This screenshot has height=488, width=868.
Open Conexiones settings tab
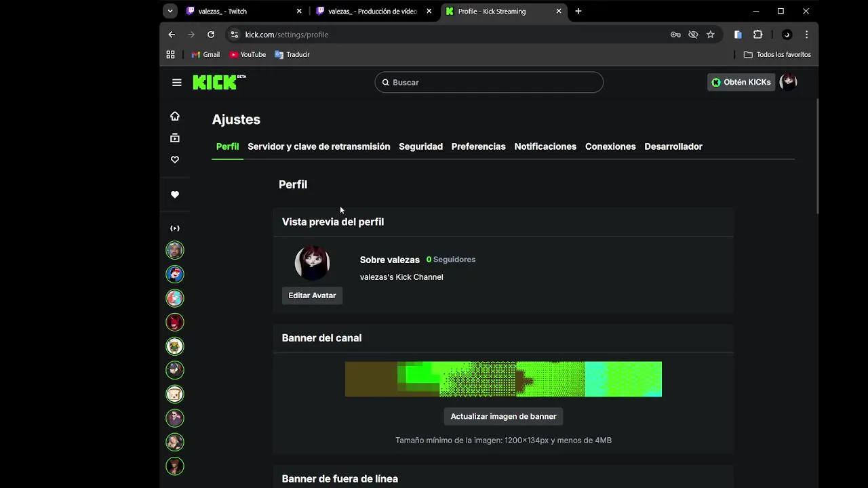[610, 146]
